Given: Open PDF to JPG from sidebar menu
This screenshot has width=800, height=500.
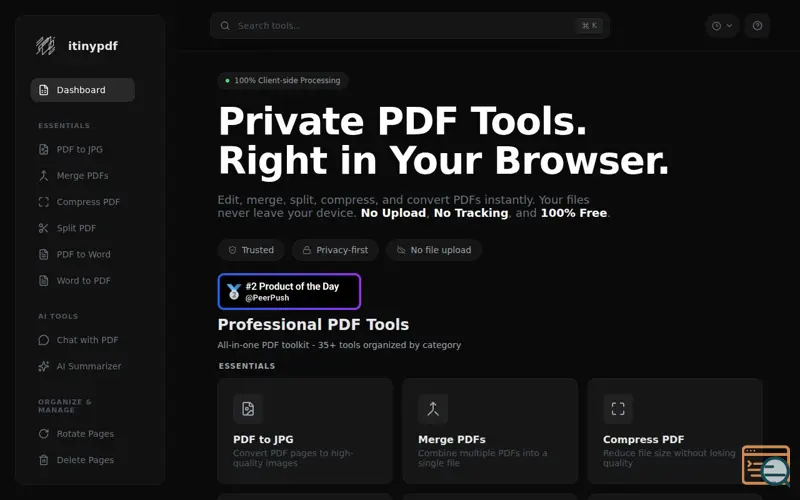Looking at the screenshot, I should pos(83,149).
